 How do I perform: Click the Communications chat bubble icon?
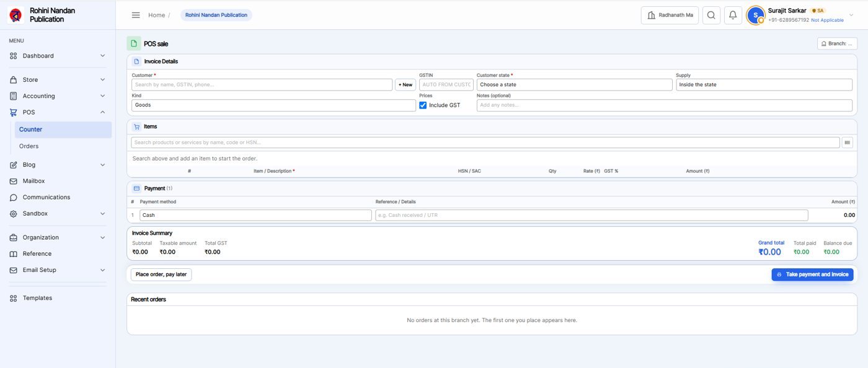tap(14, 197)
